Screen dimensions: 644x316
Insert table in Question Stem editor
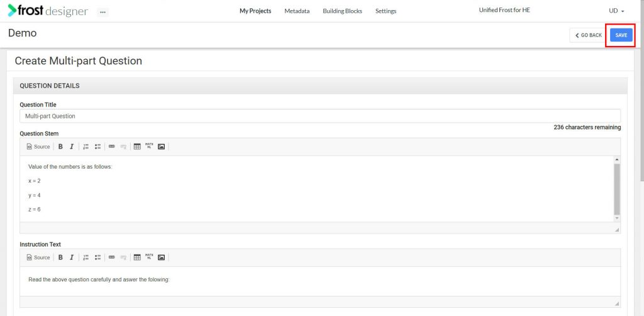(137, 147)
